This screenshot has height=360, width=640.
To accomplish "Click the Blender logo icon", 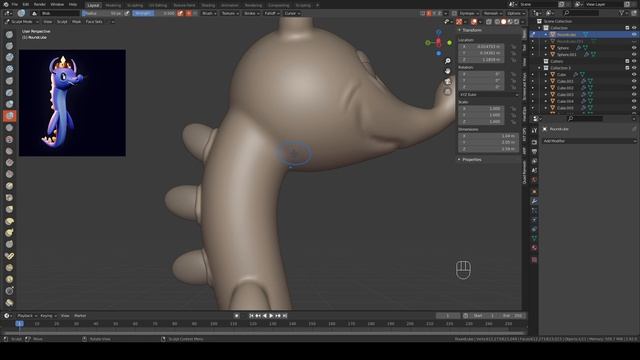I will [x=6, y=4].
